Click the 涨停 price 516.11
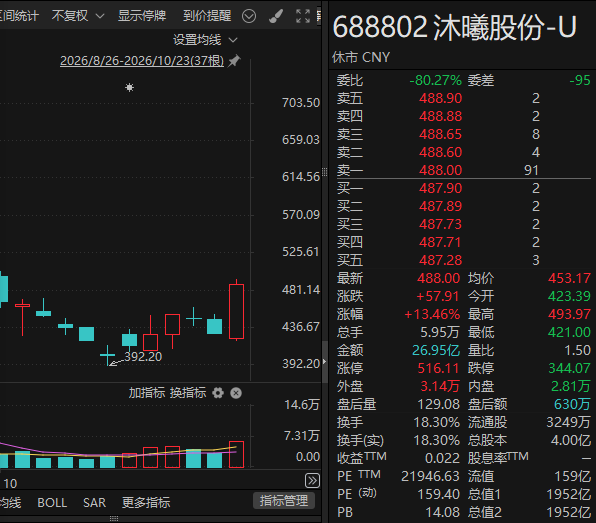This screenshot has width=596, height=523. 438,368
